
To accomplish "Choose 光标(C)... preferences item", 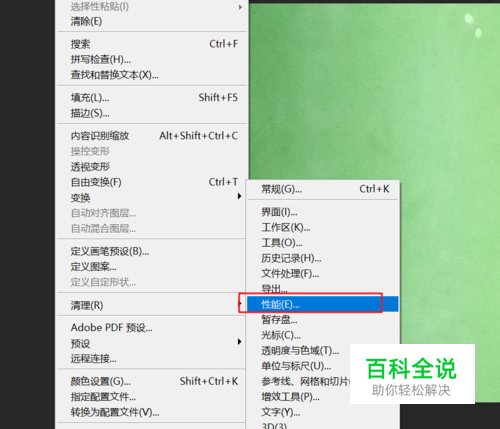I will 323,335.
